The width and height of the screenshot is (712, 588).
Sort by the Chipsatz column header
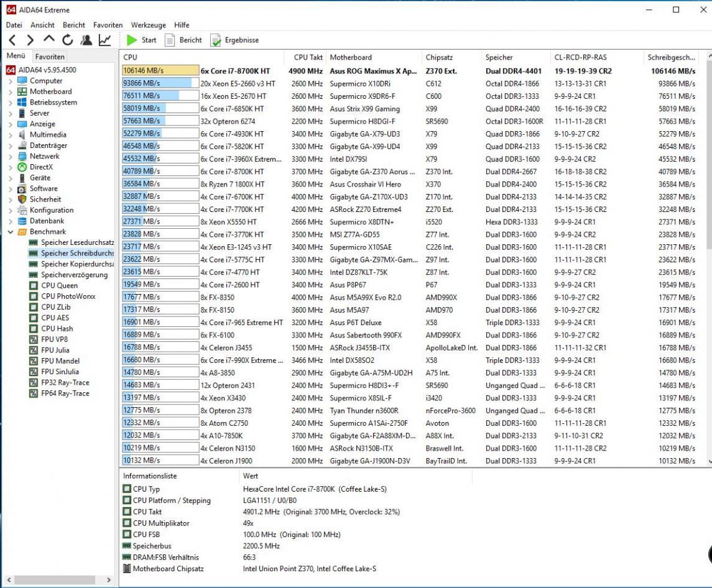tap(451, 57)
